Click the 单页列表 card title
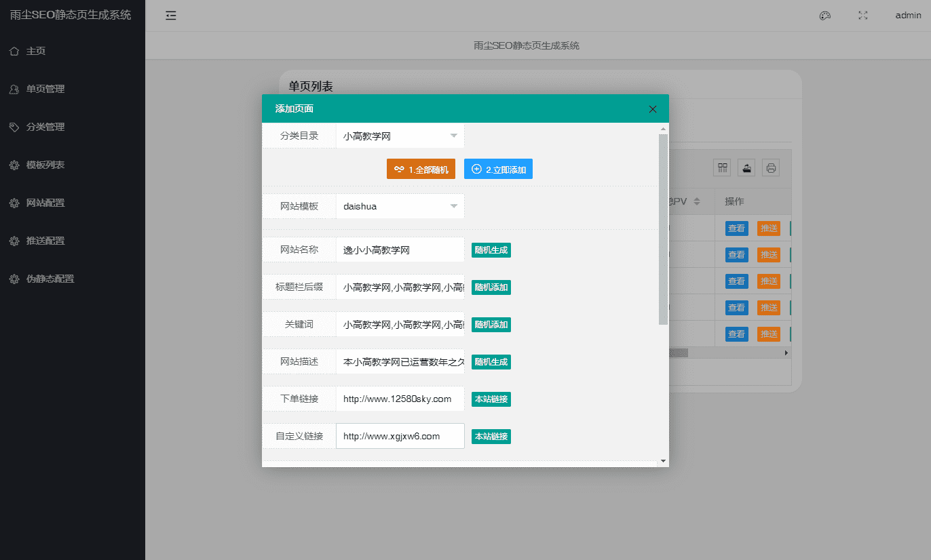The image size is (931, 560). point(311,86)
